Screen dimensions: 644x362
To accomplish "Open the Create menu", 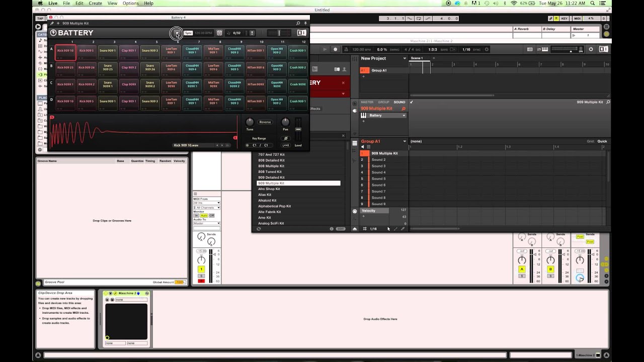I will 95,4.
